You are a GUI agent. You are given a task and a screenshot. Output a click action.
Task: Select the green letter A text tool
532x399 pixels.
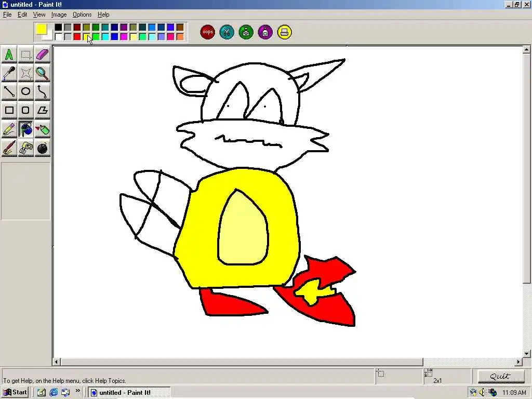click(9, 54)
